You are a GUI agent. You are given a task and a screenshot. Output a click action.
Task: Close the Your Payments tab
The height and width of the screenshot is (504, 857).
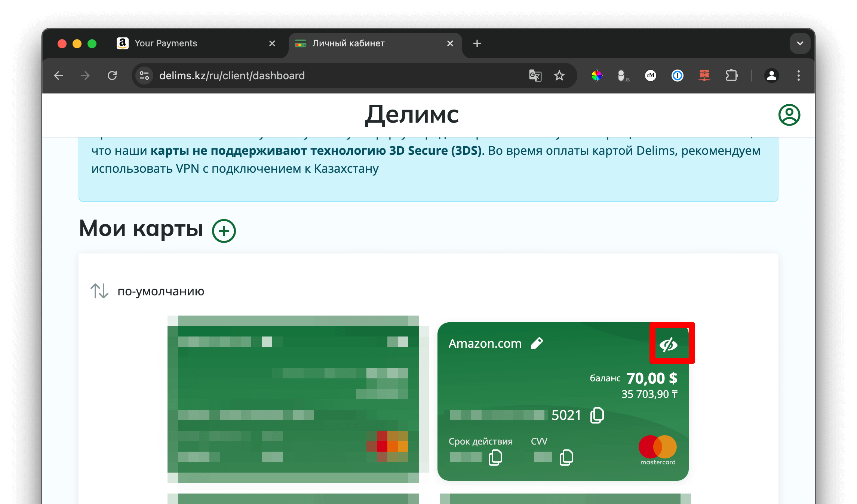[272, 43]
